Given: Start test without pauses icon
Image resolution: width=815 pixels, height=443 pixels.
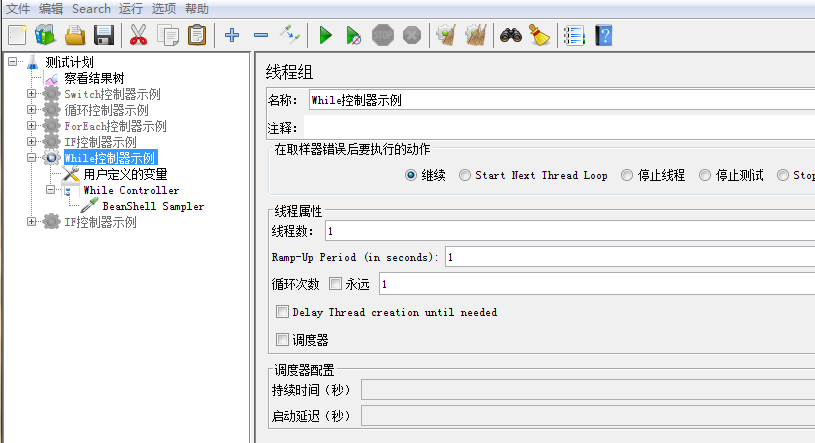Looking at the screenshot, I should 353,35.
